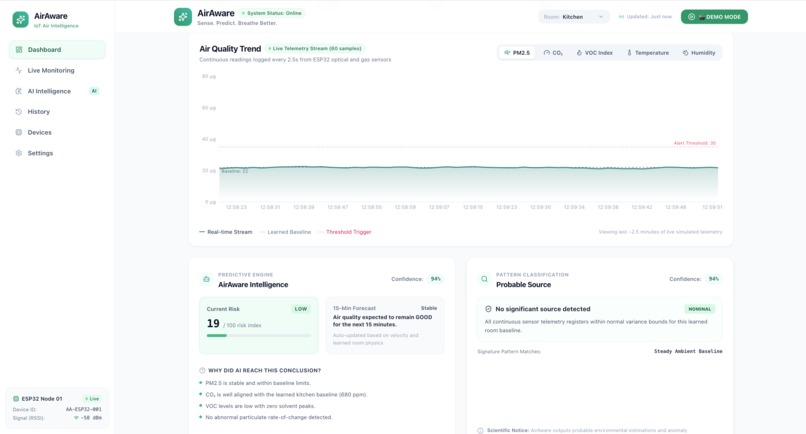This screenshot has width=806, height=434.
Task: Click the check icon beside No significant source
Action: click(488, 309)
